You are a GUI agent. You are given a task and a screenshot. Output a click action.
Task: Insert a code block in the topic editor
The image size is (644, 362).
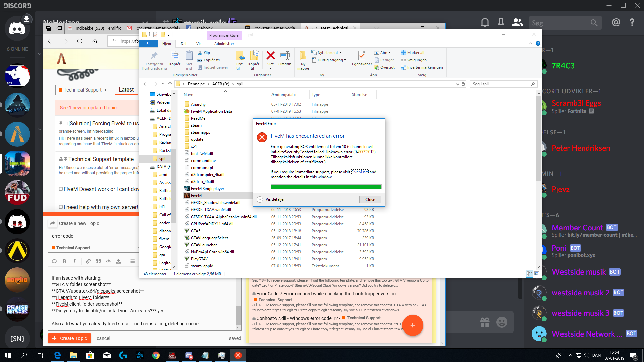pos(108,261)
